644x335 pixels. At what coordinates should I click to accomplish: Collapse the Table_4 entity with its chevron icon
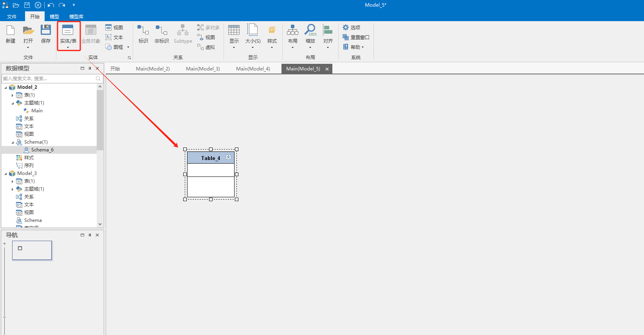(x=229, y=157)
